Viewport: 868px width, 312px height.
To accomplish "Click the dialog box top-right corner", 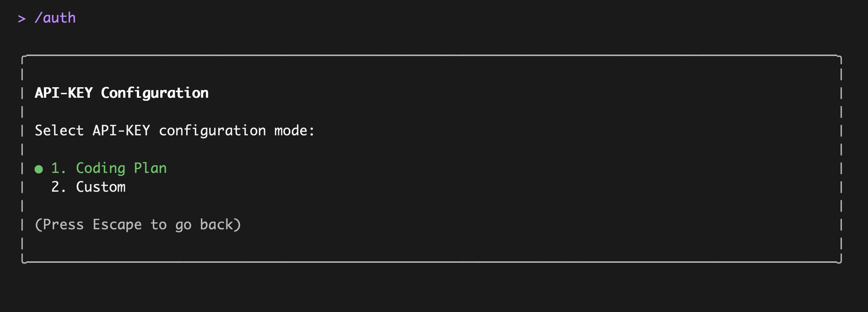I will pos(840,57).
